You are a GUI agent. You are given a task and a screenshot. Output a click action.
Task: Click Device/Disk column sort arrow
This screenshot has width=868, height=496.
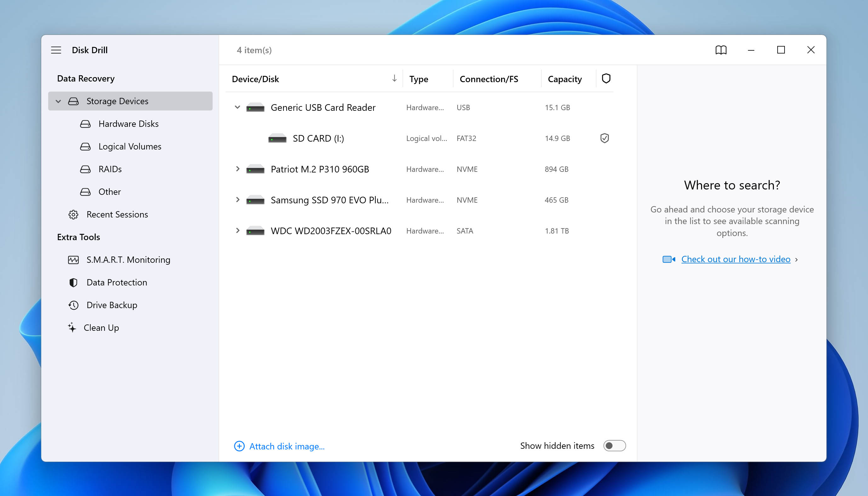coord(393,78)
